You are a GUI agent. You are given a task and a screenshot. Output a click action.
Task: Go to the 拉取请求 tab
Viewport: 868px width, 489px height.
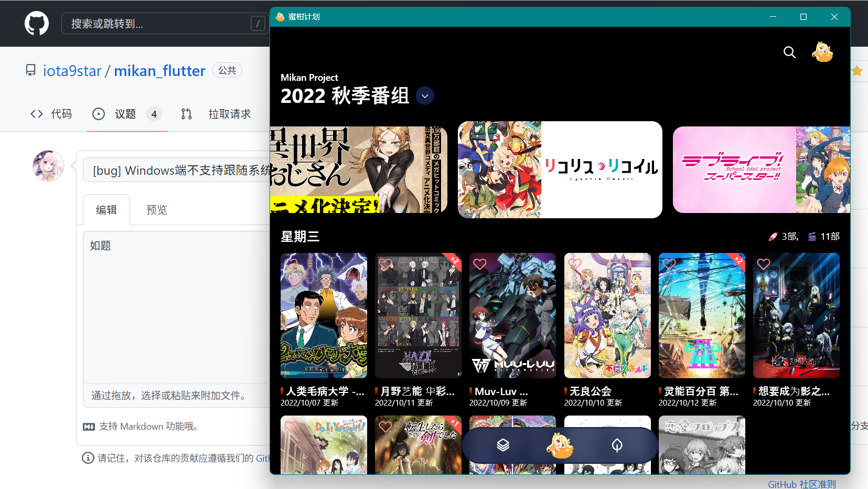tap(229, 114)
